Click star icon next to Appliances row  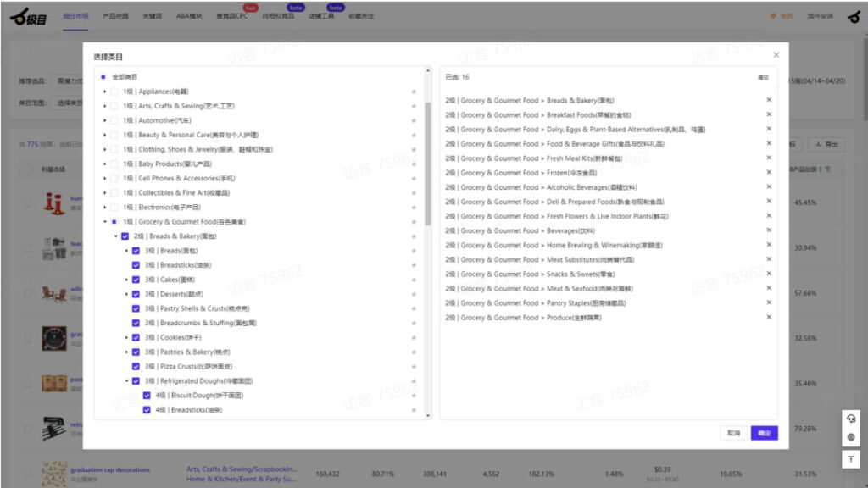pyautogui.click(x=414, y=91)
